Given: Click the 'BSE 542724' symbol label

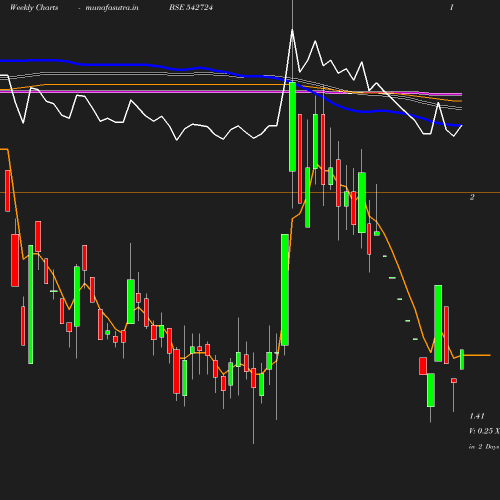Looking at the screenshot, I should coord(191,7).
